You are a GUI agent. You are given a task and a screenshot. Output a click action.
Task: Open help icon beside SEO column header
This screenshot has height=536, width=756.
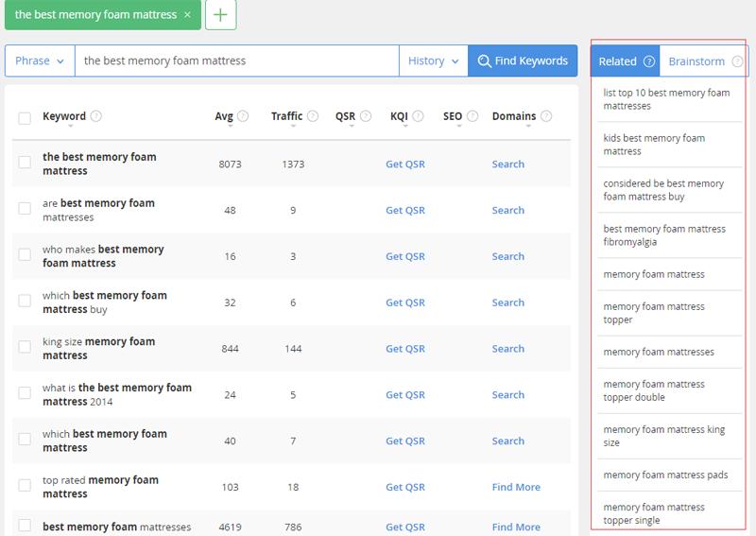(473, 115)
